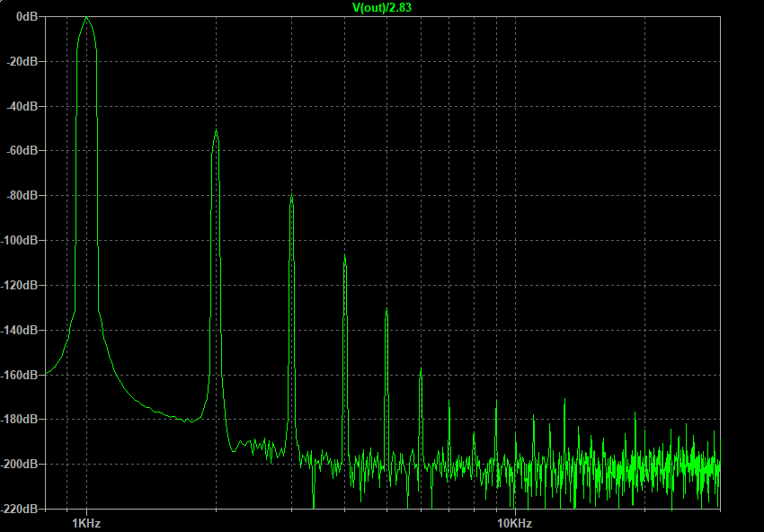Click the -140dB axis label
Image resolution: width=764 pixels, height=532 pixels.
[20, 330]
